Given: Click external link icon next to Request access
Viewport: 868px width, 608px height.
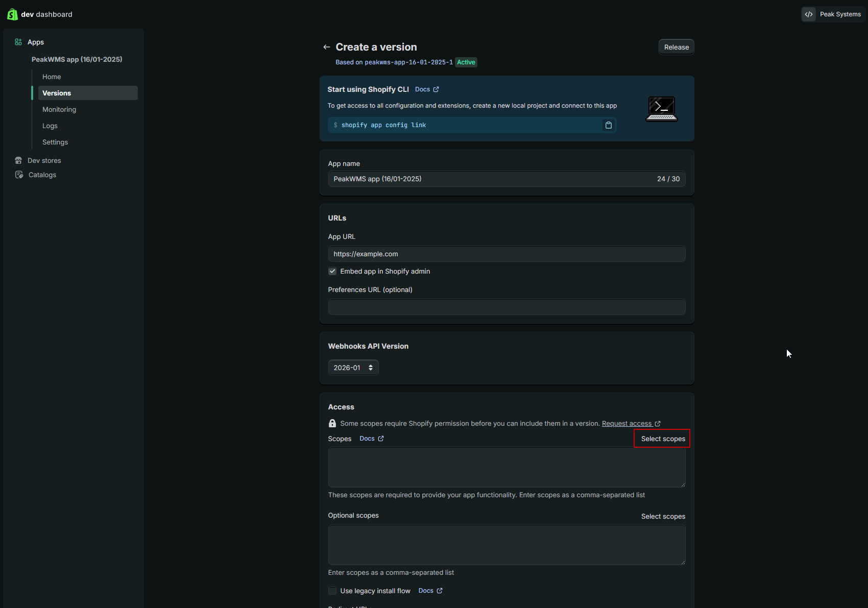Looking at the screenshot, I should click(658, 424).
